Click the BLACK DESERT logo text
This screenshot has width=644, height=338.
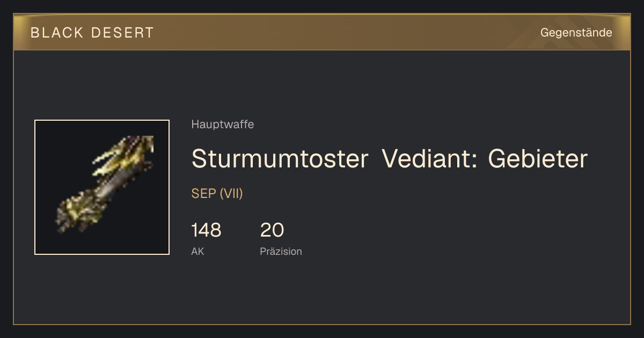92,33
